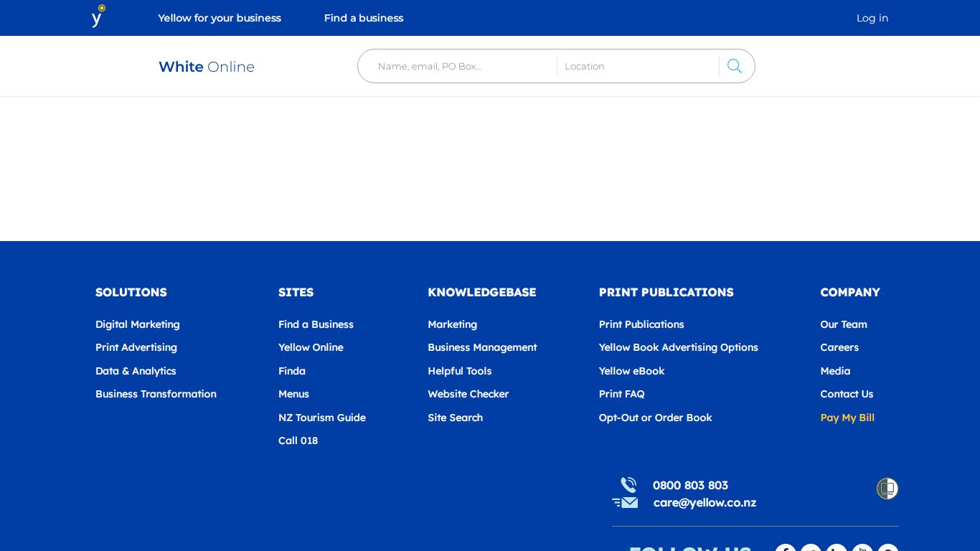Focus the Location search field

pyautogui.click(x=639, y=66)
